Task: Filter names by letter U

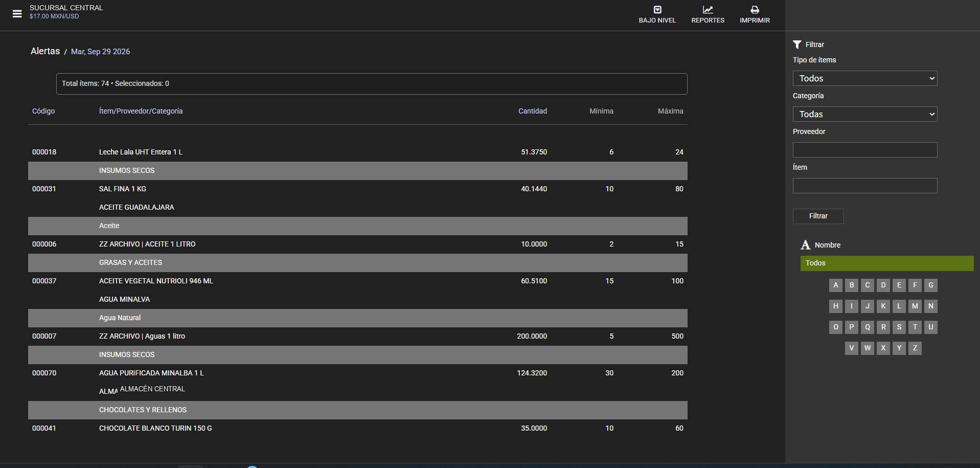Action: pyautogui.click(x=931, y=327)
